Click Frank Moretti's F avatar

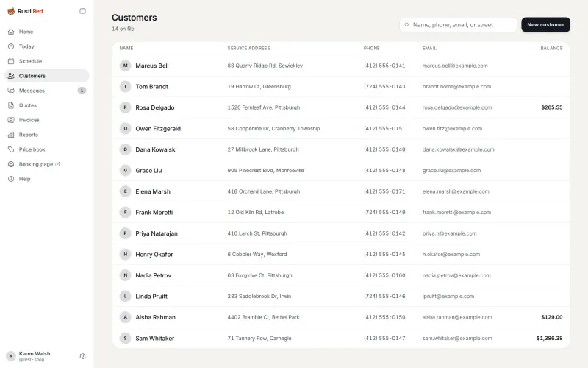[x=125, y=213]
